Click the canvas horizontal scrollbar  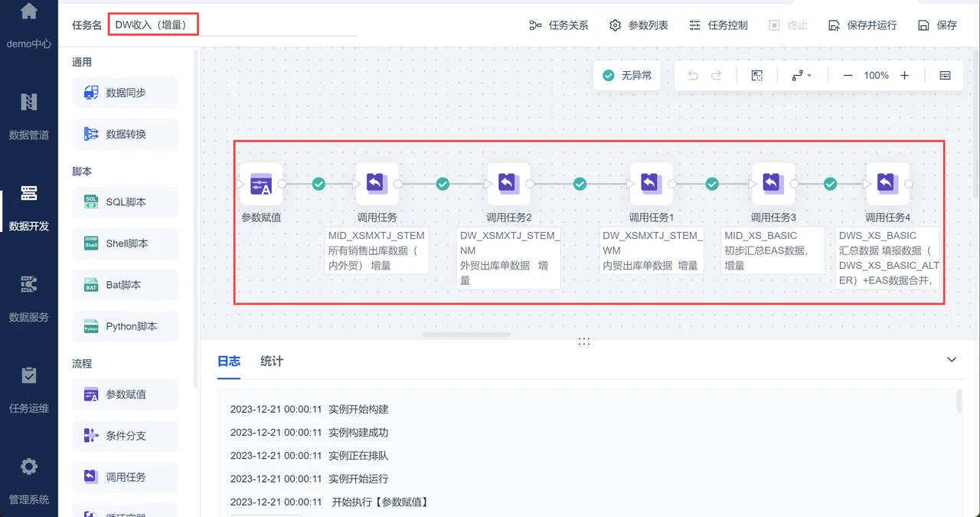click(x=466, y=335)
